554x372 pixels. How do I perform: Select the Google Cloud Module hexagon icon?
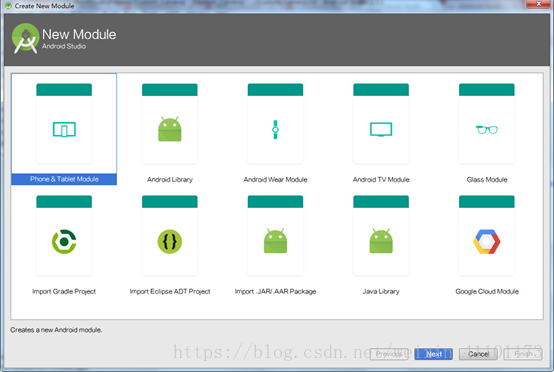pyautogui.click(x=487, y=242)
